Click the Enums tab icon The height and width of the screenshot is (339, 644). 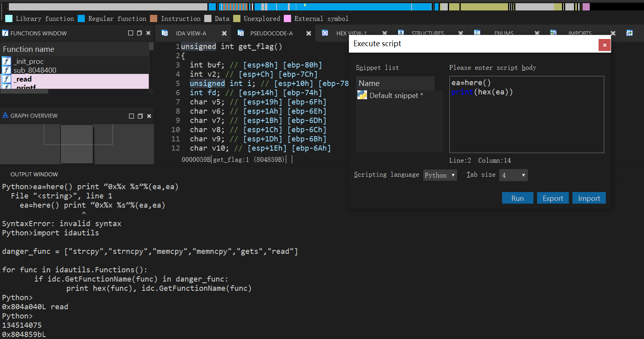[x=477, y=33]
